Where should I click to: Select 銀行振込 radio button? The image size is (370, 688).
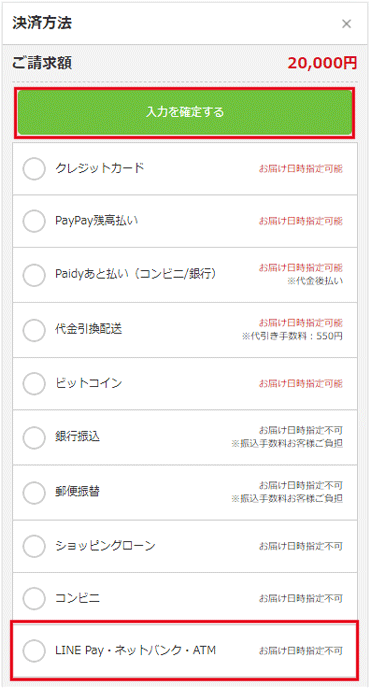[34, 437]
